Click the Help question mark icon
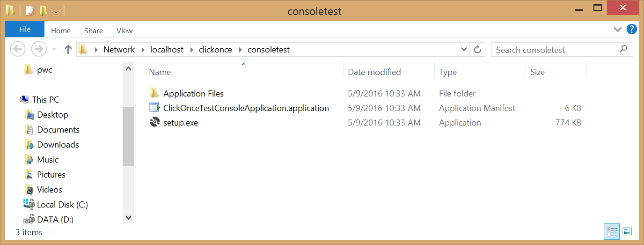 coord(631,30)
